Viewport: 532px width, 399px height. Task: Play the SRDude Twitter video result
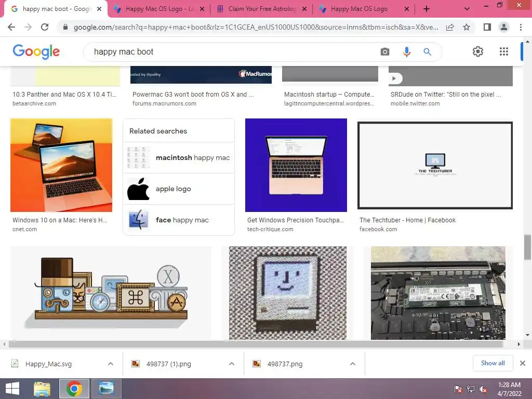[394, 78]
